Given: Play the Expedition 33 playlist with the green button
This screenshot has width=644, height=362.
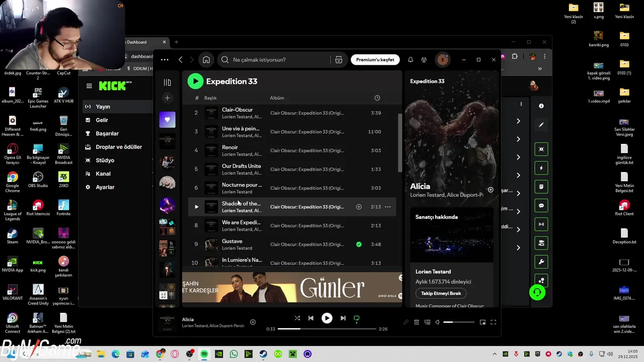Looking at the screenshot, I should point(195,81).
